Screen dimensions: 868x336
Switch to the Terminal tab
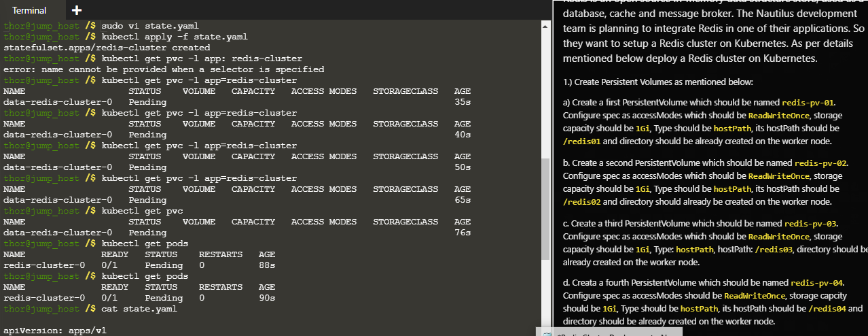(x=30, y=10)
